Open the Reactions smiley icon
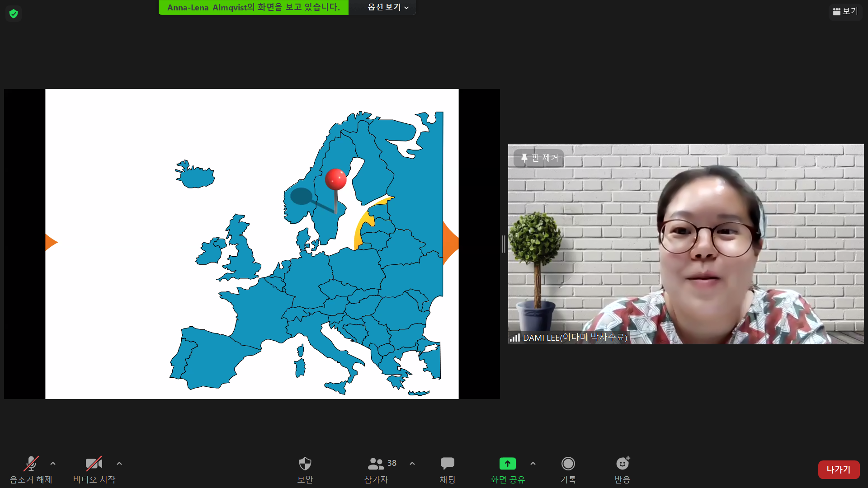Viewport: 868px width, 488px height. (623, 464)
